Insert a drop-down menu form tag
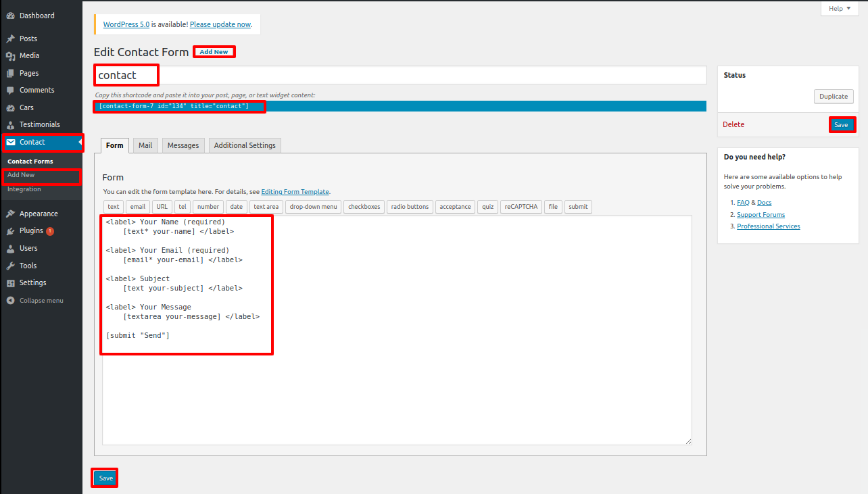This screenshot has height=494, width=868. (x=313, y=207)
